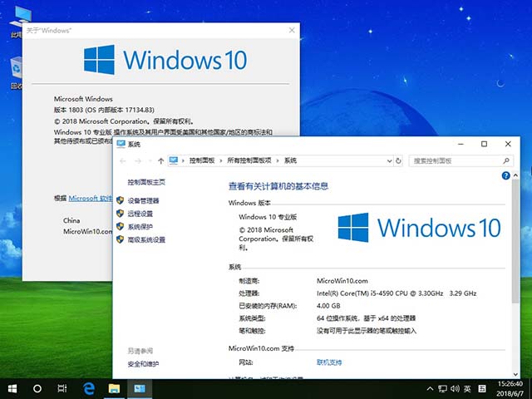Expand chevron after 控制面板 breadcrumb
Screen dimensions: 532x399
(221, 160)
